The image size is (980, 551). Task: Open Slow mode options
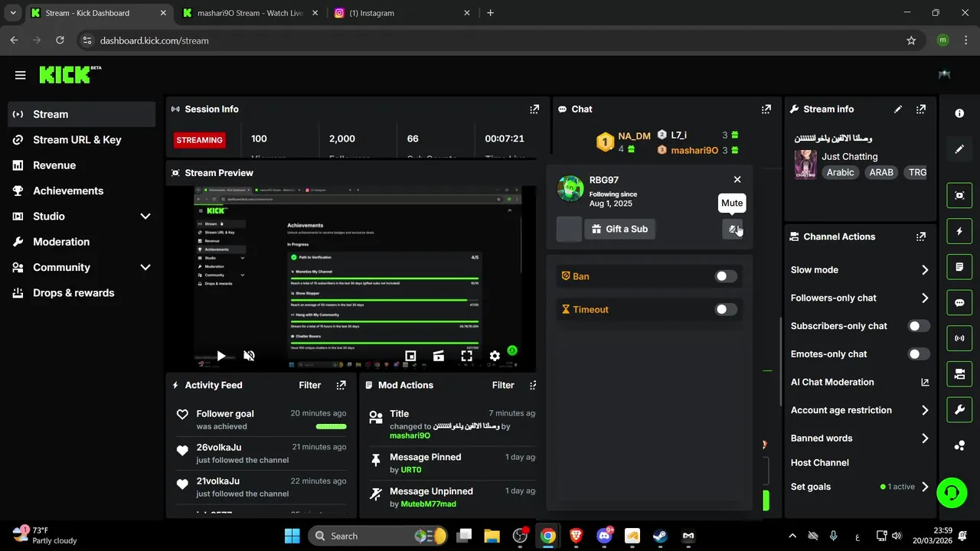[x=860, y=270]
